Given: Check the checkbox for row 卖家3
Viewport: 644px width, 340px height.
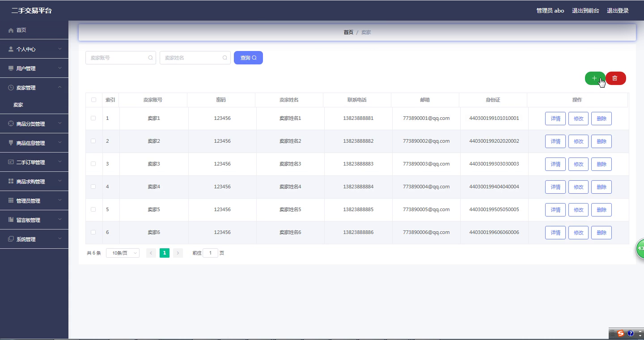Looking at the screenshot, I should coord(93,164).
